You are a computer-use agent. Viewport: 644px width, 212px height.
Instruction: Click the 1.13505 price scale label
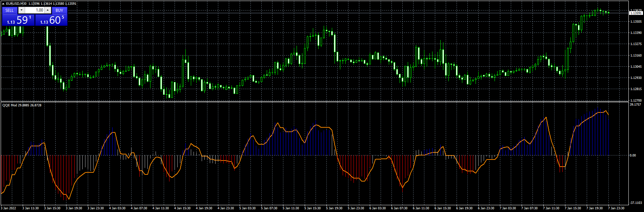(636, 21)
